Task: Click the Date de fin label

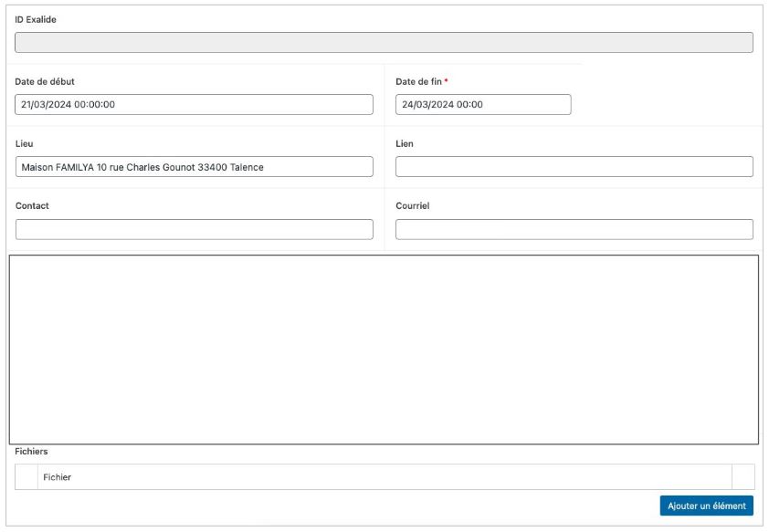Action: tap(418, 82)
